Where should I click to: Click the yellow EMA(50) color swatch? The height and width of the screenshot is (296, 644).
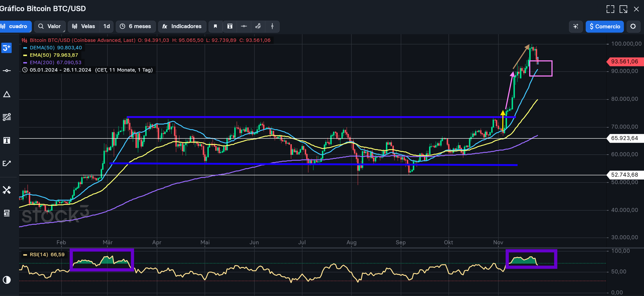click(x=25, y=55)
